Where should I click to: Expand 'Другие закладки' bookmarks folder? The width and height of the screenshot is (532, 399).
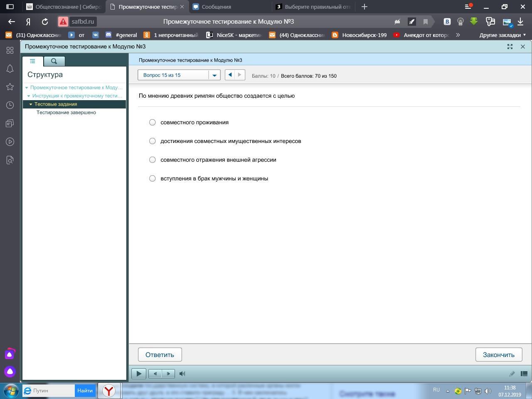(x=502, y=35)
